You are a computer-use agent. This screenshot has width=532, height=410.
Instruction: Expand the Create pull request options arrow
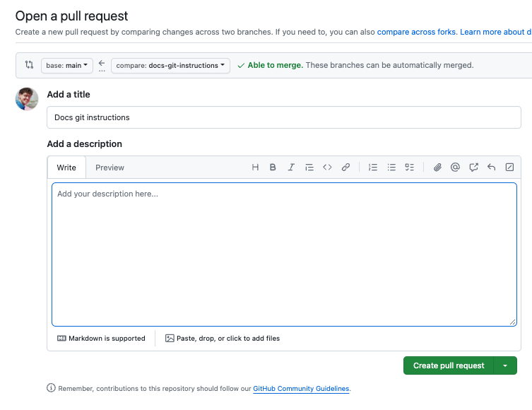(x=505, y=365)
